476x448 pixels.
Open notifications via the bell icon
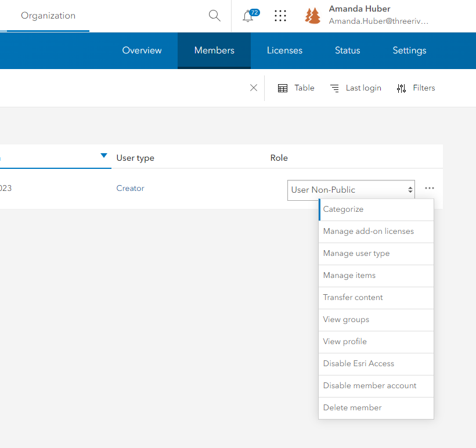(x=248, y=16)
